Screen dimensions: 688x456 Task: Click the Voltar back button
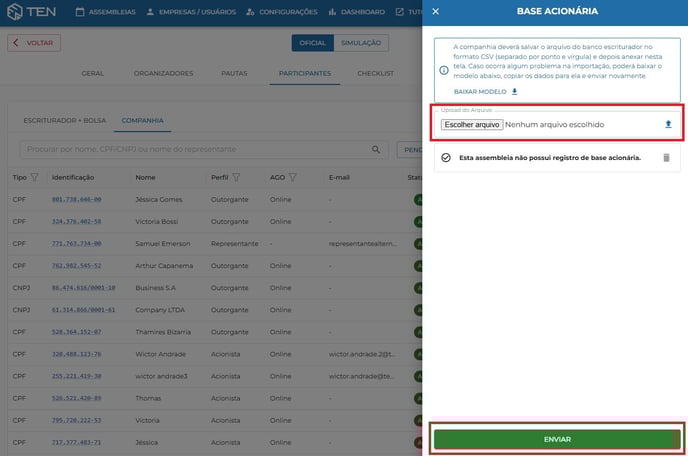34,43
